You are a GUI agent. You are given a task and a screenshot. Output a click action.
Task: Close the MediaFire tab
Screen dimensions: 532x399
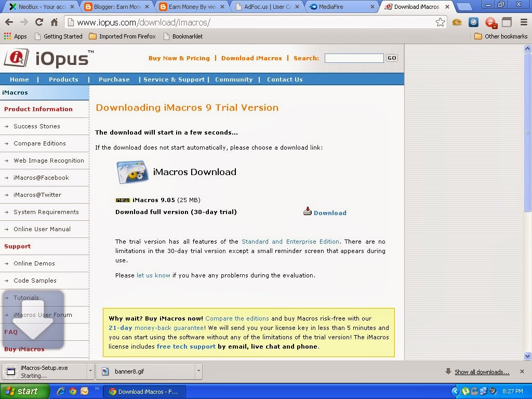(372, 6)
